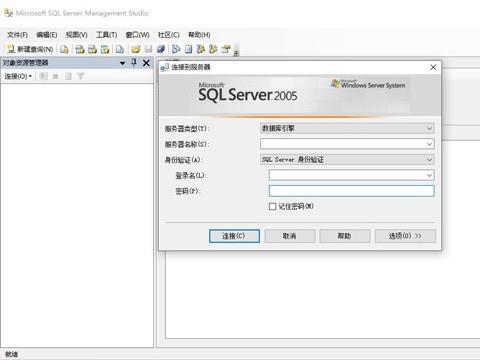Click the 帮助 button in the dialog
Screen dimensions: 480x360
point(345,236)
